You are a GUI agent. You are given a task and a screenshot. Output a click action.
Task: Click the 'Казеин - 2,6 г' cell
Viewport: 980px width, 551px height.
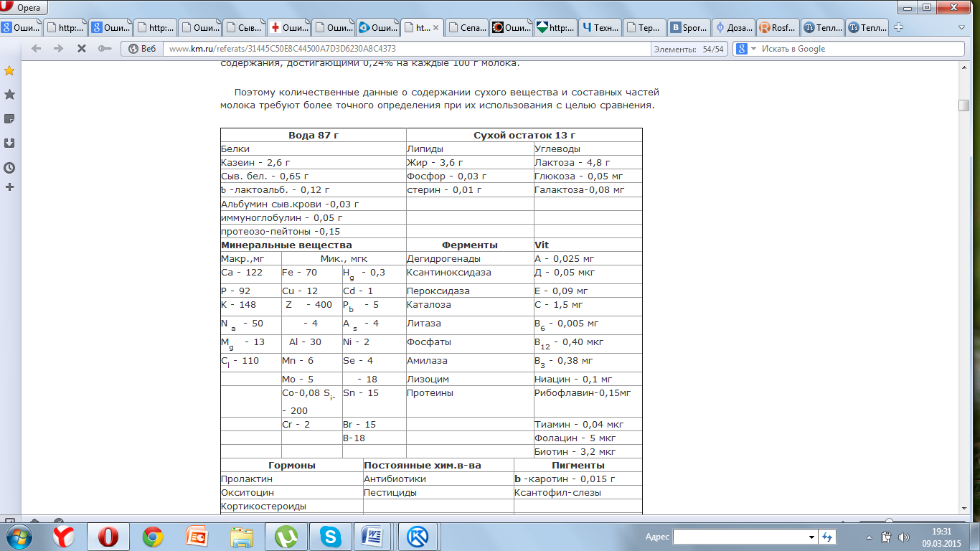pos(314,163)
